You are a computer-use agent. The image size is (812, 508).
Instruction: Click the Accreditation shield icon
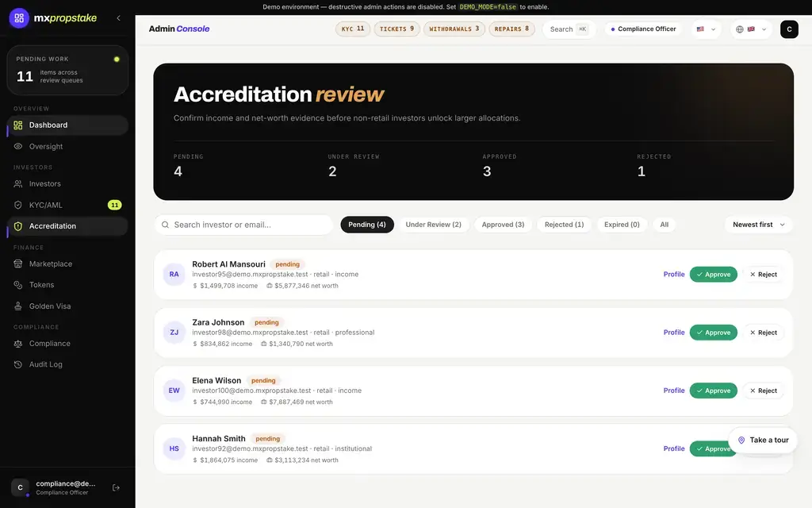[x=18, y=226]
